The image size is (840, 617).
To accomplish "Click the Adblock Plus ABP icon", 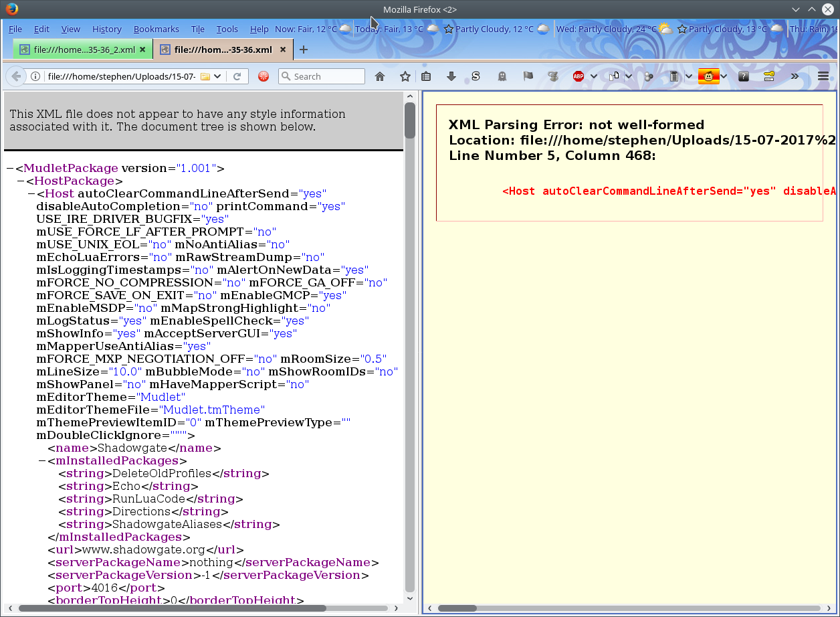I will (579, 76).
